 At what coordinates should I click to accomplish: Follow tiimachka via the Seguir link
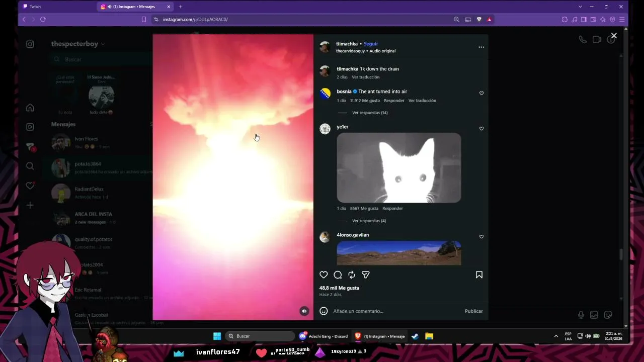371,44
